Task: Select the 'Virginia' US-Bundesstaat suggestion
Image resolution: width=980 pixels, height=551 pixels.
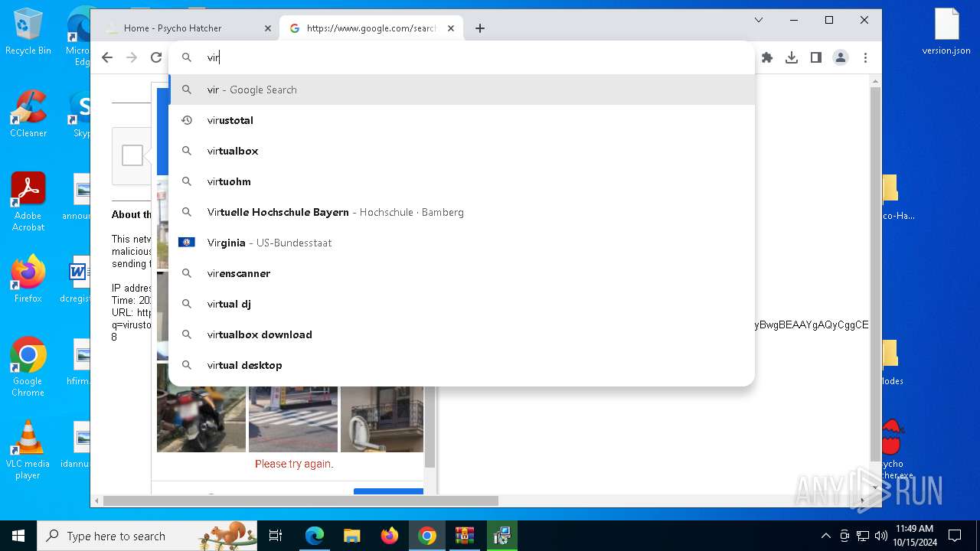Action: point(462,243)
